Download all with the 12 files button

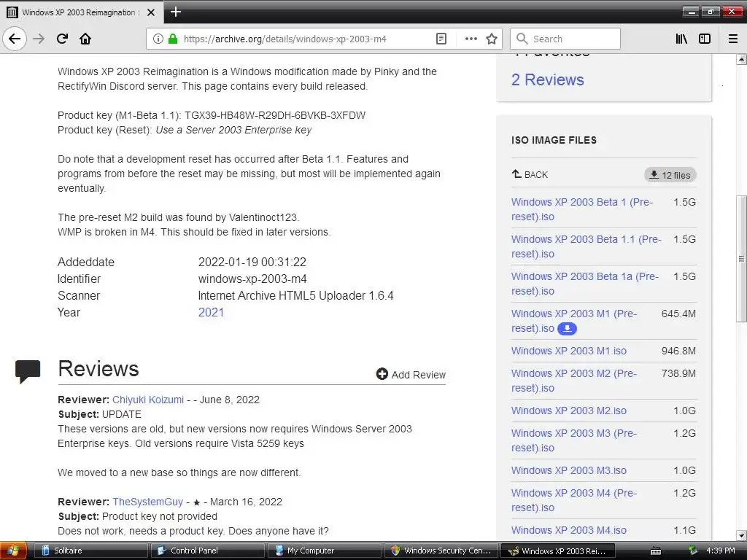(x=670, y=175)
